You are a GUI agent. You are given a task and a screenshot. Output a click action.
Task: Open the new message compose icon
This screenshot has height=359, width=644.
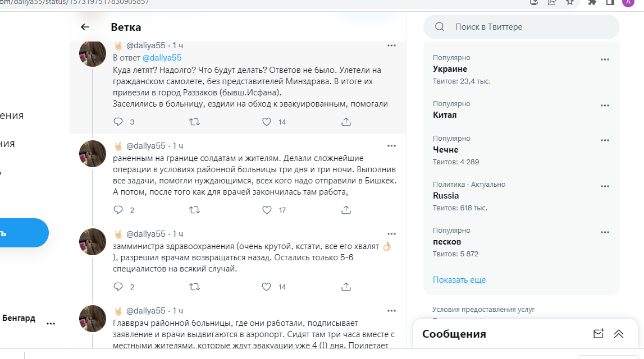(x=598, y=334)
